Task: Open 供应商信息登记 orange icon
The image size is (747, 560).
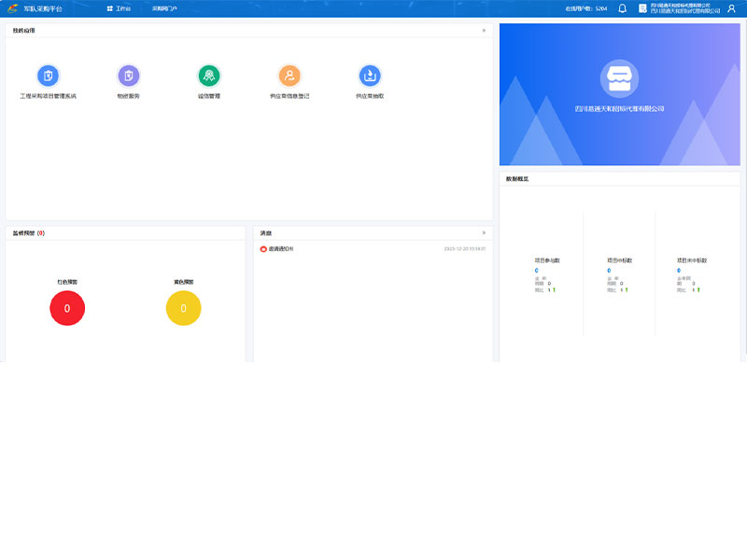Action: [x=289, y=76]
